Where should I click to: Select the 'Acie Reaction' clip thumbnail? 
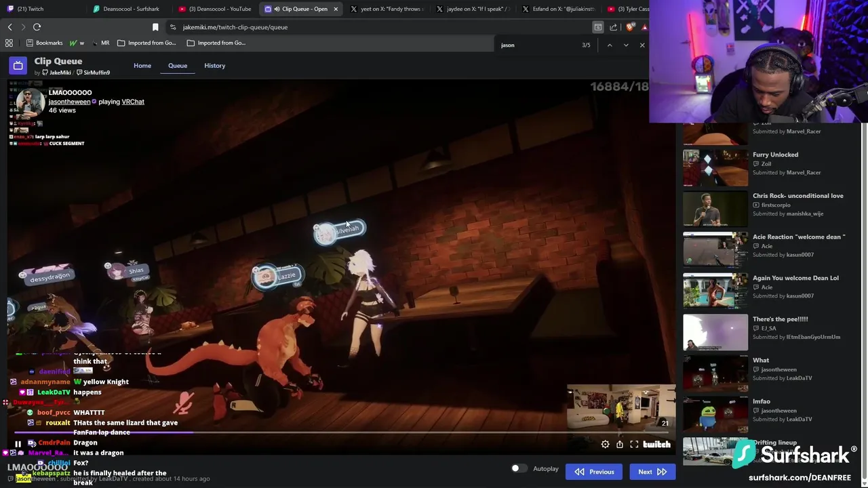tap(715, 249)
